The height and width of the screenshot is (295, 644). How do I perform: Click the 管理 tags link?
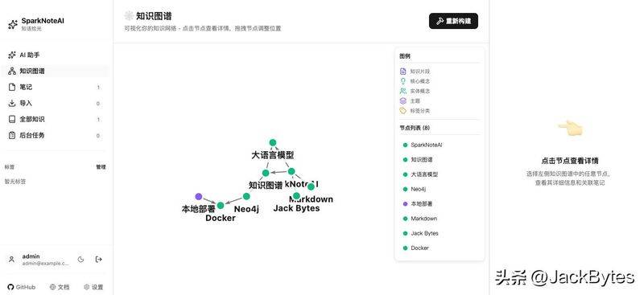click(x=101, y=167)
